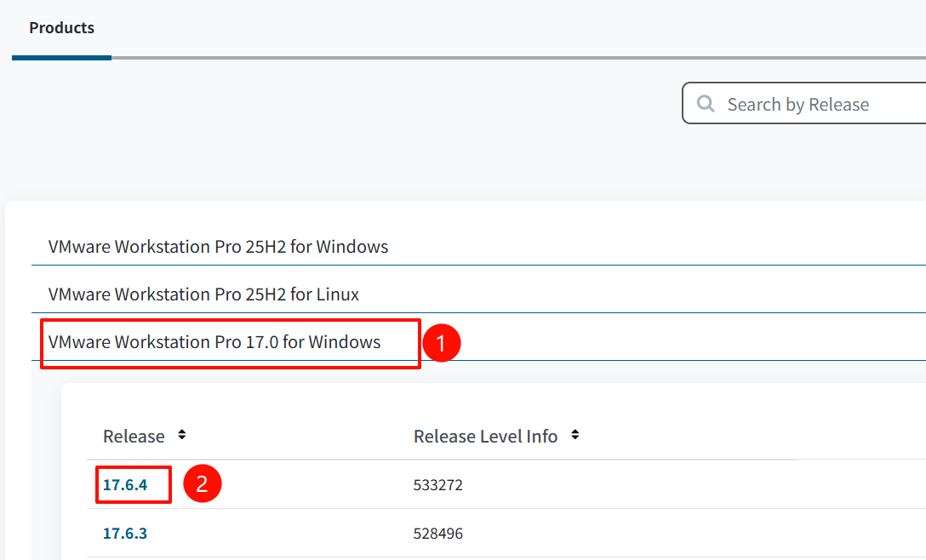Open the Products tab

tap(61, 28)
